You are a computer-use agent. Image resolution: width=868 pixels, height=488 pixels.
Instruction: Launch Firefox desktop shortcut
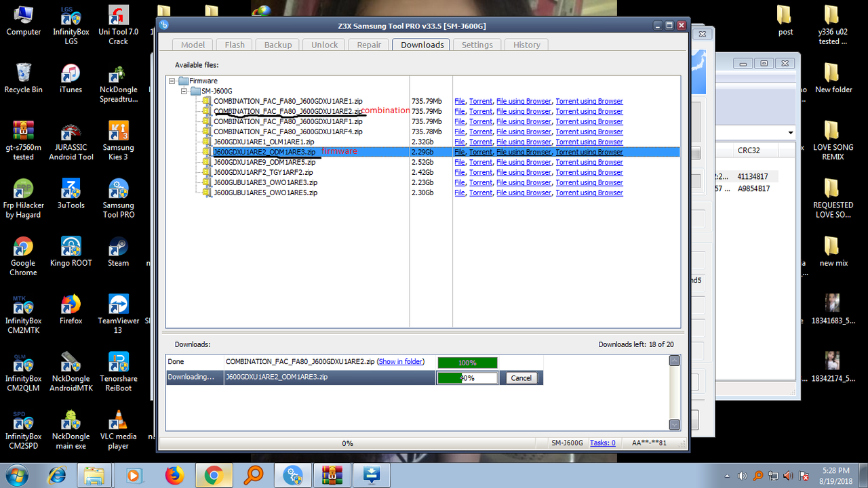(71, 310)
